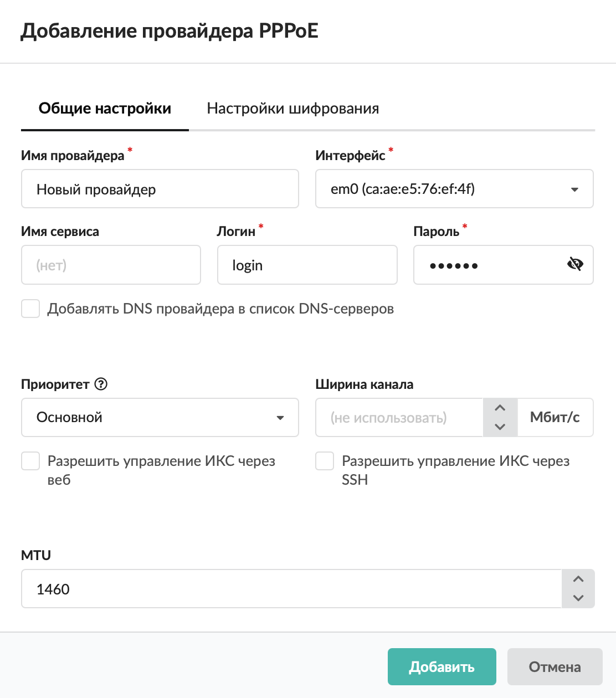Select the Общие настройки tab
This screenshot has width=616, height=698.
[x=105, y=109]
